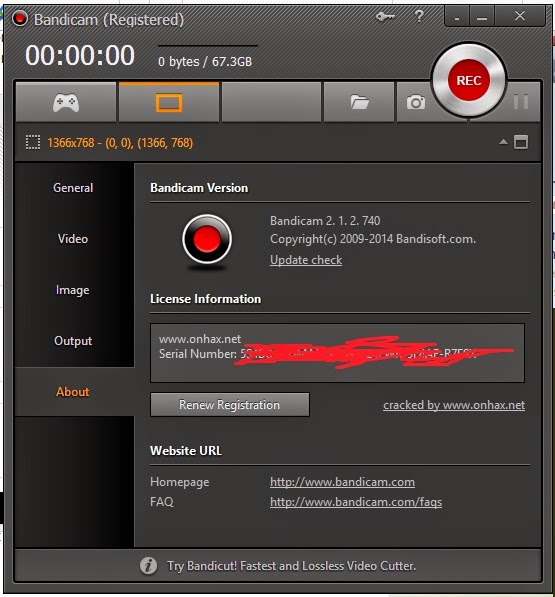Click the Update check link
Viewport: 555px width, 597px height.
(x=306, y=260)
